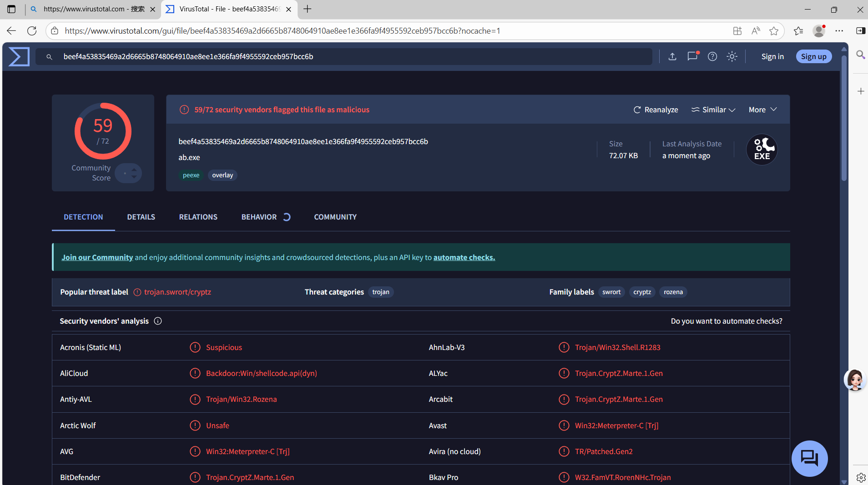This screenshot has height=485, width=868.
Task: Click the overlay tag
Action: 222,175
